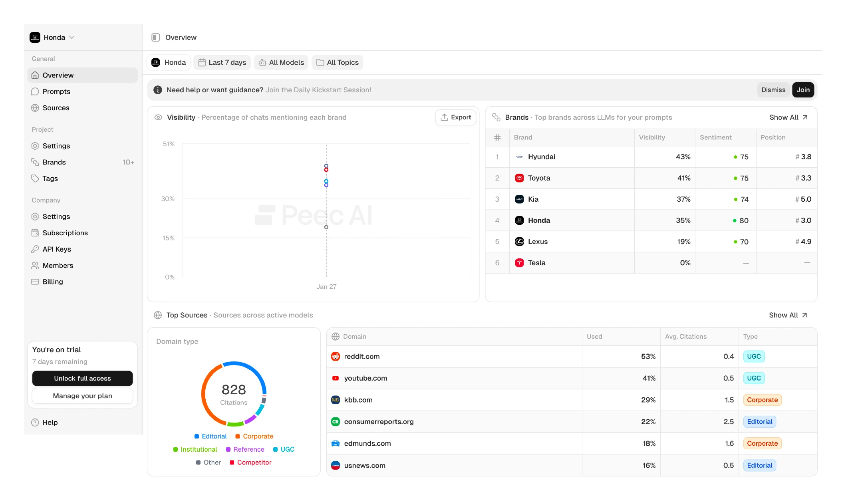Click the Help question mark icon
The width and height of the screenshot is (846, 504).
(x=35, y=423)
